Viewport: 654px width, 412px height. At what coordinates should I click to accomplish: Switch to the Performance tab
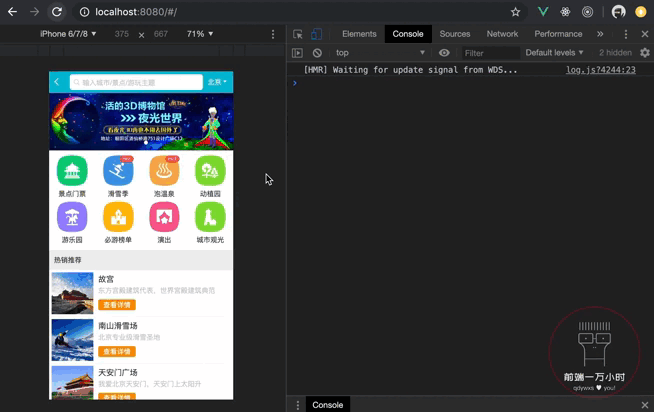(558, 34)
